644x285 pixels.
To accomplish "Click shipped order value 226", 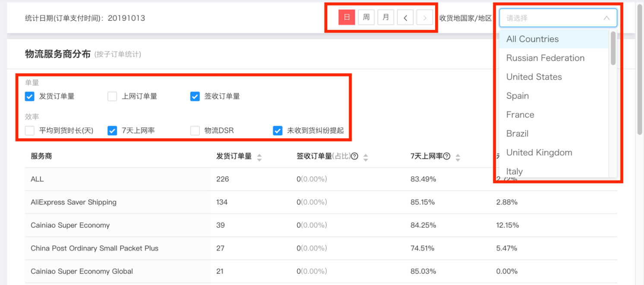I will pyautogui.click(x=222, y=179).
